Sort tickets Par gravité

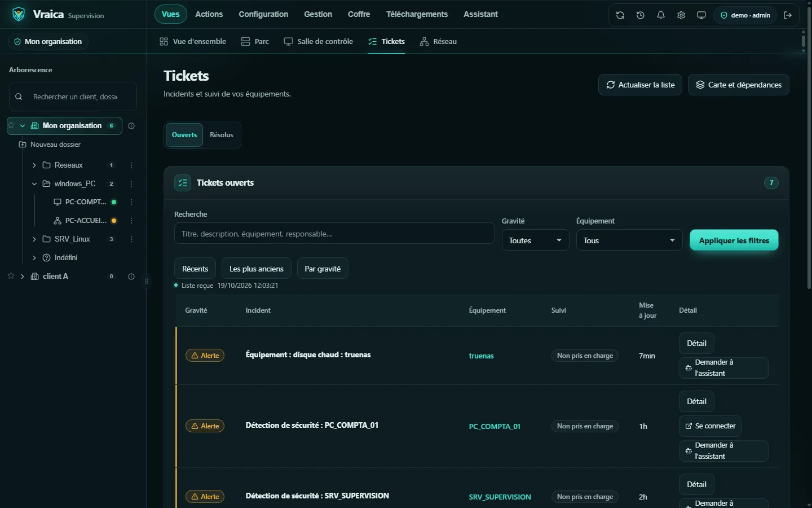323,269
